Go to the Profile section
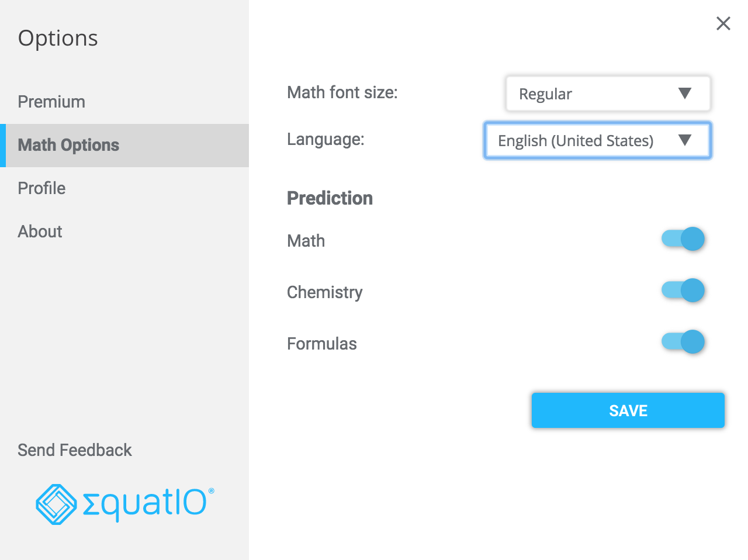This screenshot has height=560, width=748. [x=41, y=188]
